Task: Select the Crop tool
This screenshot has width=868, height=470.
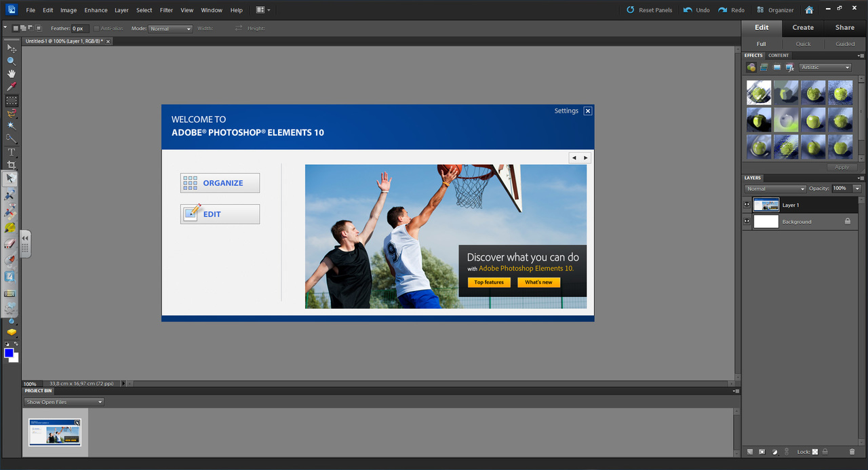Action: pos(12,165)
